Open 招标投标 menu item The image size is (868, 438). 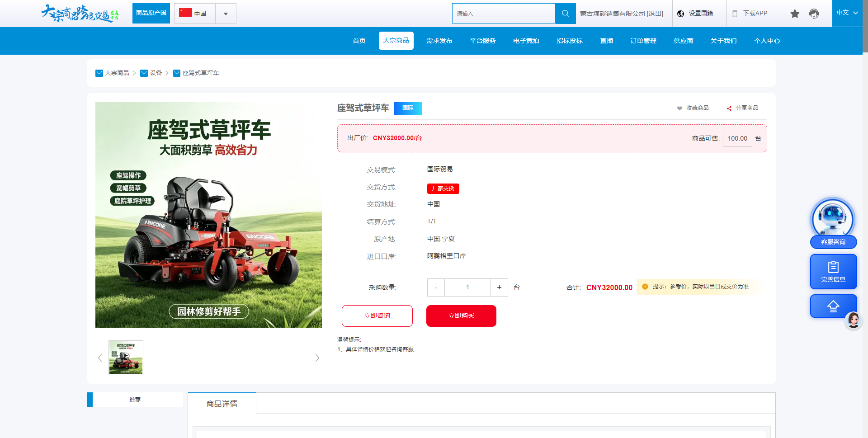coord(570,41)
